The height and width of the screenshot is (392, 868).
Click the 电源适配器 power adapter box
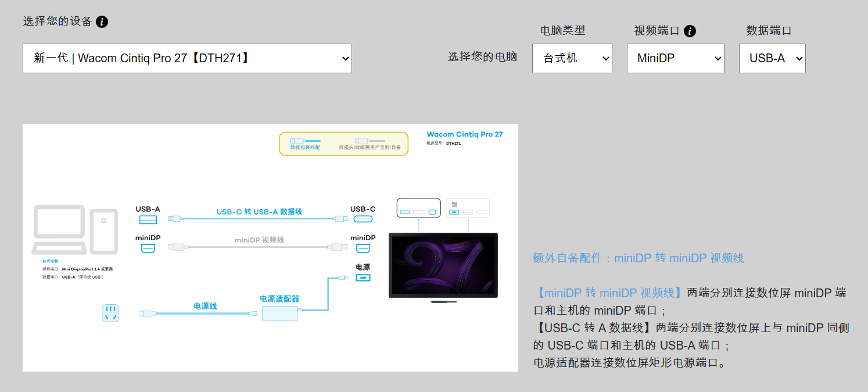point(279,314)
